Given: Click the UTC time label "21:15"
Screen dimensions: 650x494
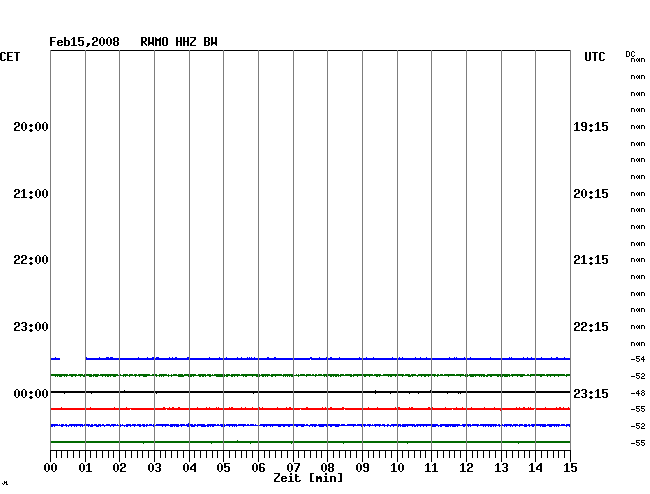Looking at the screenshot, I should click(591, 260).
